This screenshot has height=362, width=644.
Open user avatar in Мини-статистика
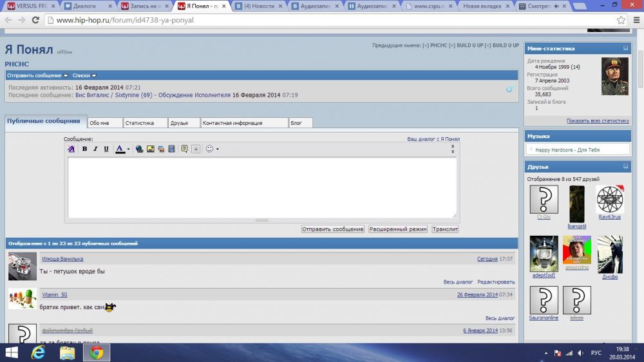tap(615, 77)
